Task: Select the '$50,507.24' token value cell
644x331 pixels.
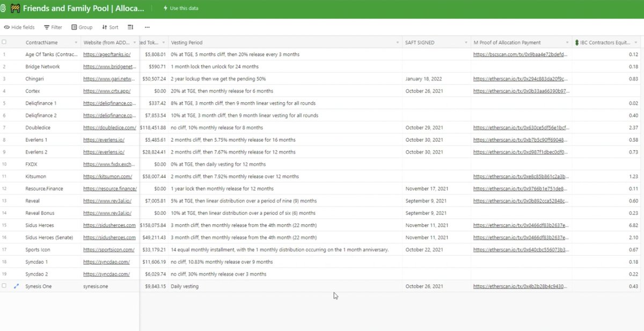Action: click(x=153, y=78)
